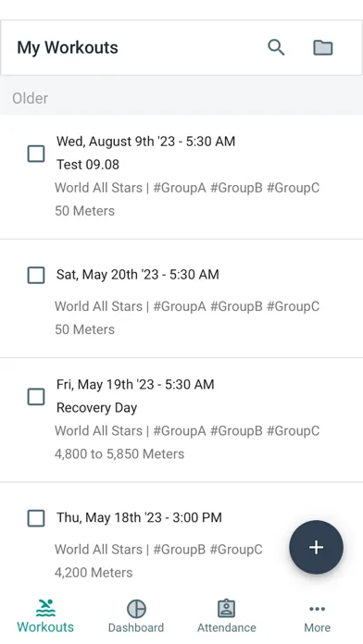Check the May 18th workout checkbox

click(36, 518)
